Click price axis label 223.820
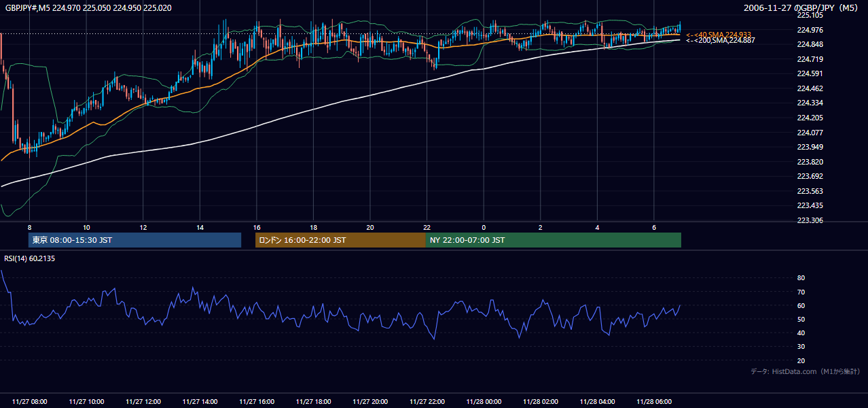Viewport: 868px width, 408px height. 810,162
